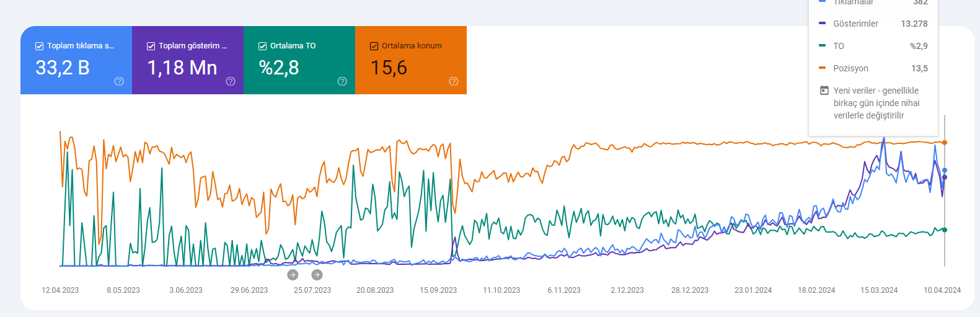Click second annotation arrow marker near 25.07.2023
Screen dimensions: 980x317
[x=317, y=275]
